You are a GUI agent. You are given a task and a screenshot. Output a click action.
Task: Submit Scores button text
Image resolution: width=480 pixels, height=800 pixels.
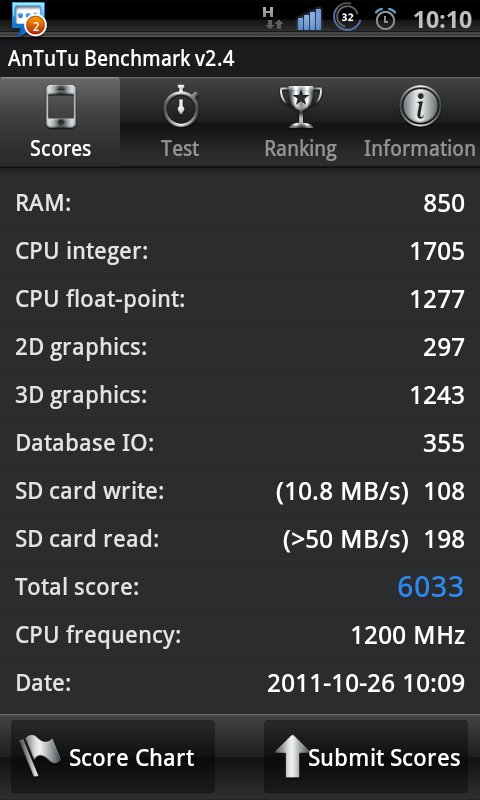click(x=384, y=758)
